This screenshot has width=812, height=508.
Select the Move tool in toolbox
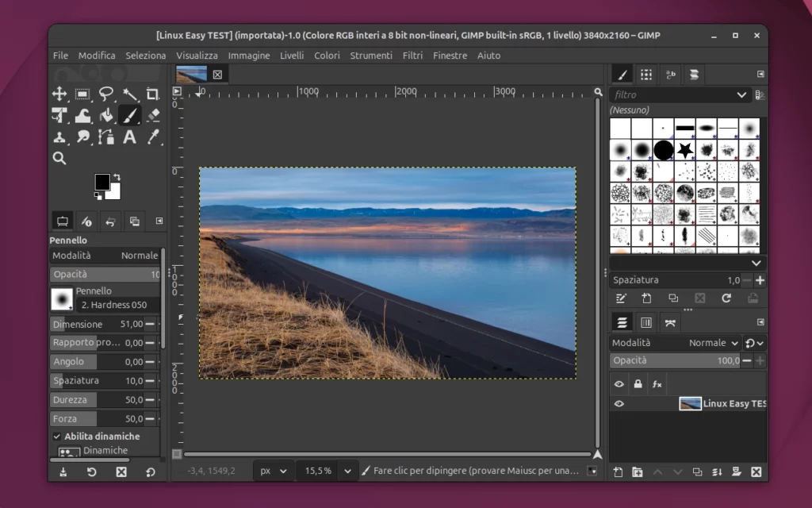[59, 94]
